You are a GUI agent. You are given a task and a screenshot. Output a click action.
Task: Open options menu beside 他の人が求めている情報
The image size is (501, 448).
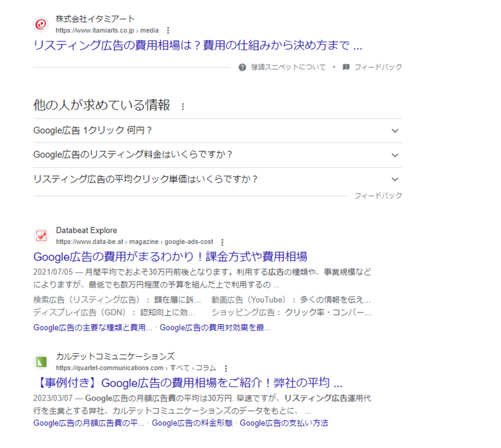tap(183, 107)
